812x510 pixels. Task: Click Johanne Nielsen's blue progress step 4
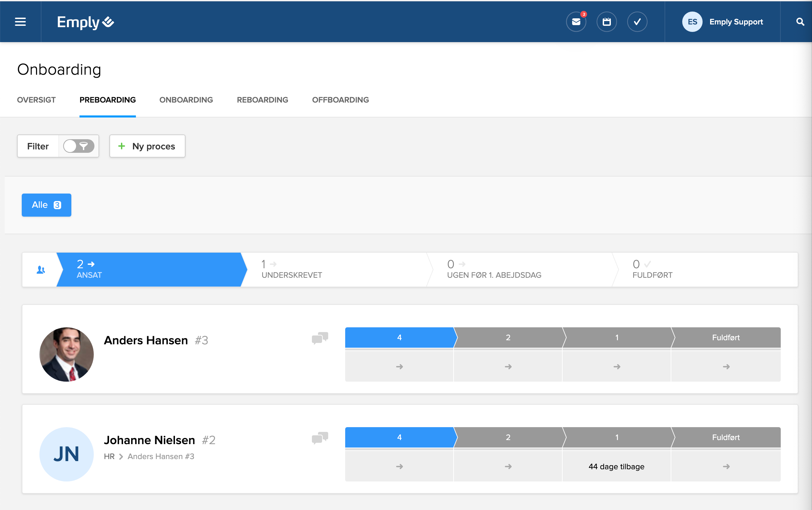point(399,437)
